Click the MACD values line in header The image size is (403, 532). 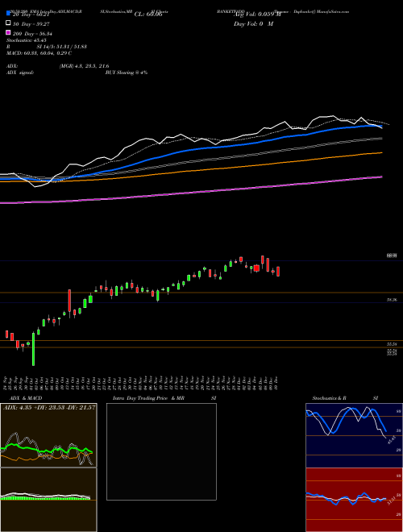tap(39, 53)
